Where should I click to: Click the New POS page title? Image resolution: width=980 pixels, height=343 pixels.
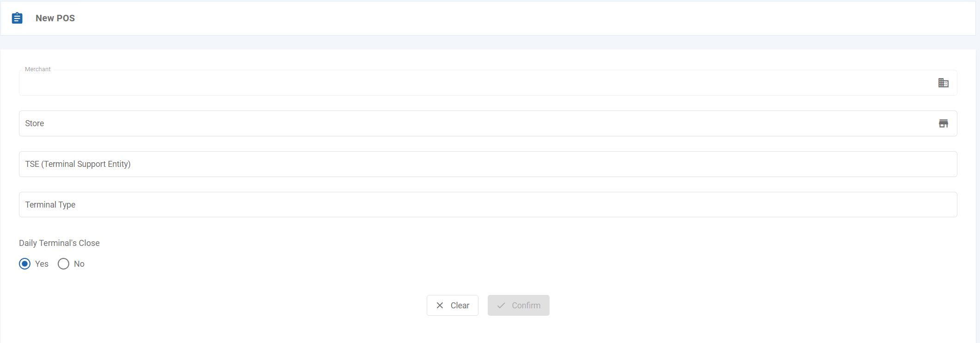pos(55,18)
